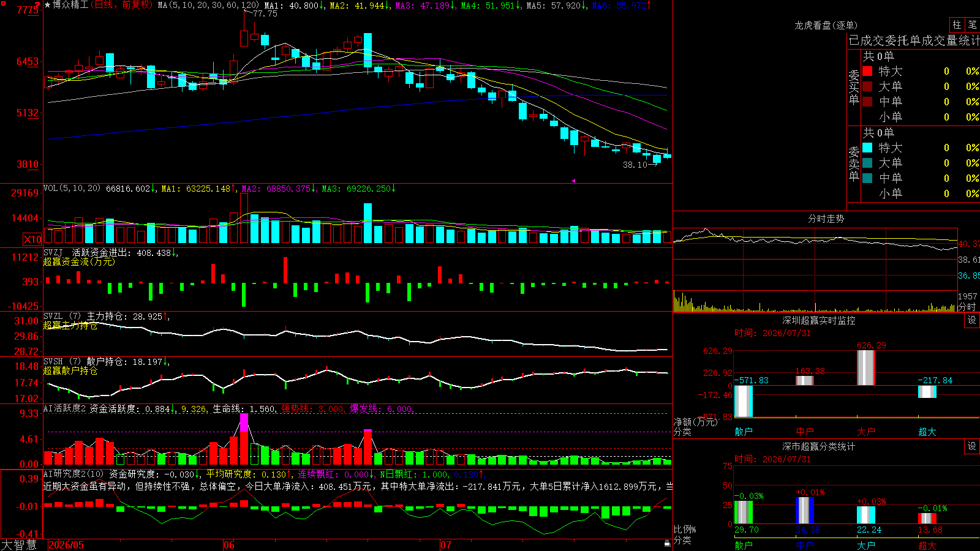The height and width of the screenshot is (551, 980).
Task: Click the -217.84 超大 bar in real-time monitor
Action: point(927,391)
